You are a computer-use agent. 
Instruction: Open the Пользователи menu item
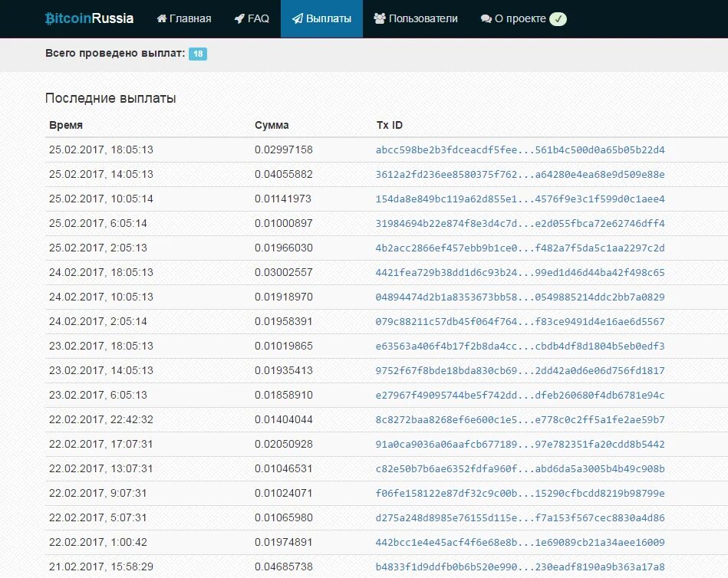tap(416, 18)
